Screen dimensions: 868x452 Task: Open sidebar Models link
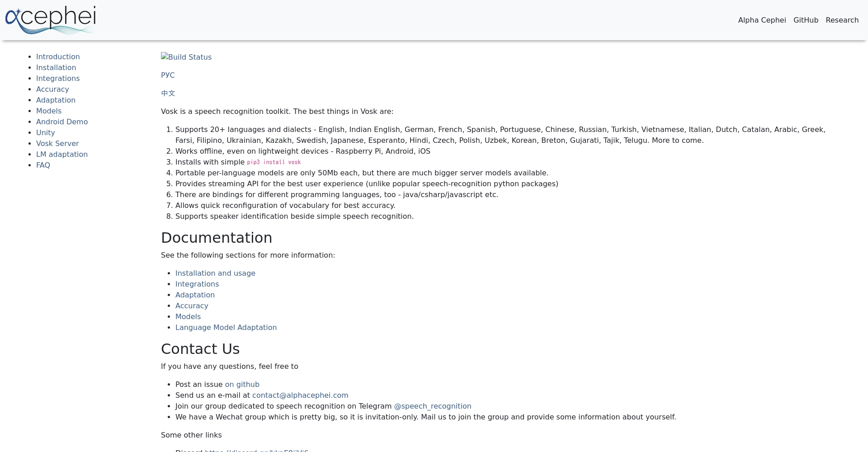(x=49, y=111)
